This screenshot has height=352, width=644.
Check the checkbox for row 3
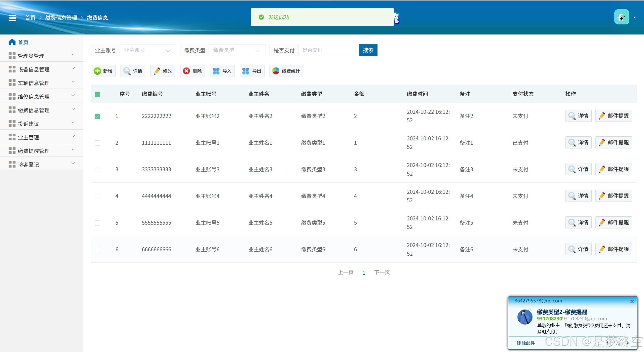pyautogui.click(x=97, y=170)
